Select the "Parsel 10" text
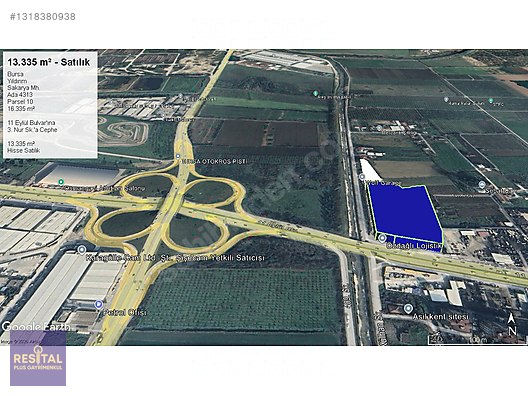This screenshot has height=396, width=528. [x=20, y=102]
